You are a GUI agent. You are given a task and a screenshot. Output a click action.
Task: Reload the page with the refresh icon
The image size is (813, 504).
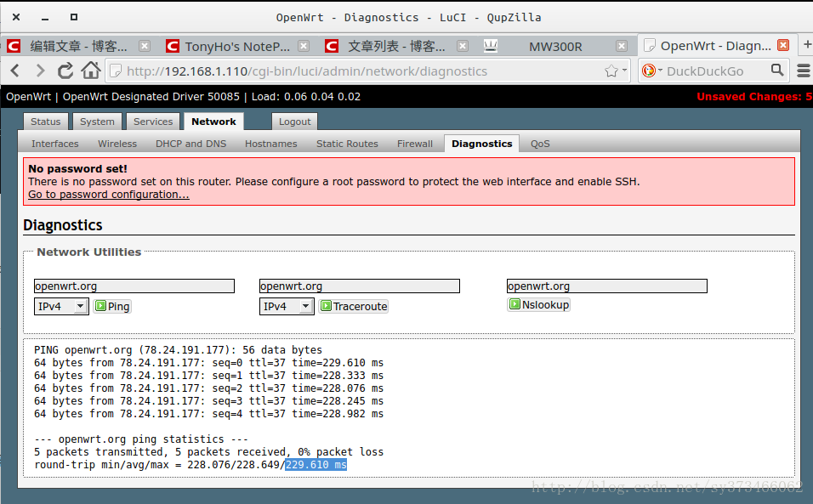(65, 71)
